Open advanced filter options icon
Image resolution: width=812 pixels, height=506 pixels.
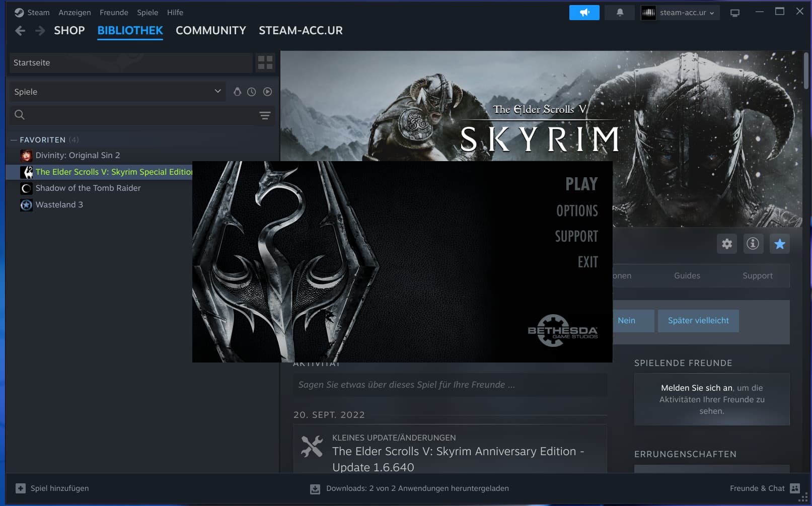(265, 115)
